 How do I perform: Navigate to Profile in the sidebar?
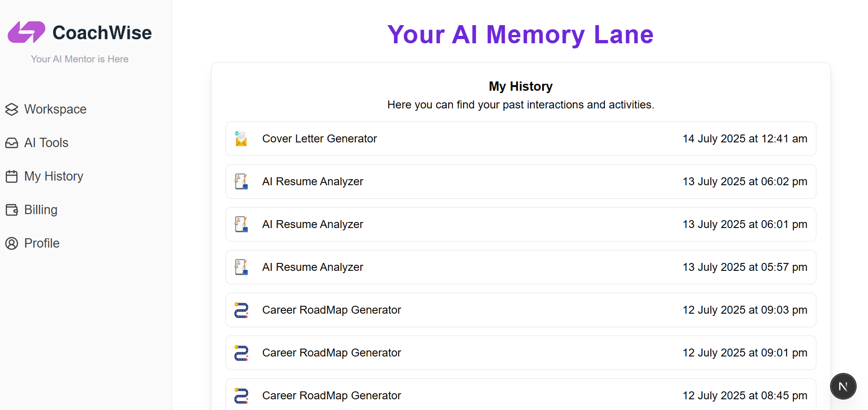(x=41, y=243)
